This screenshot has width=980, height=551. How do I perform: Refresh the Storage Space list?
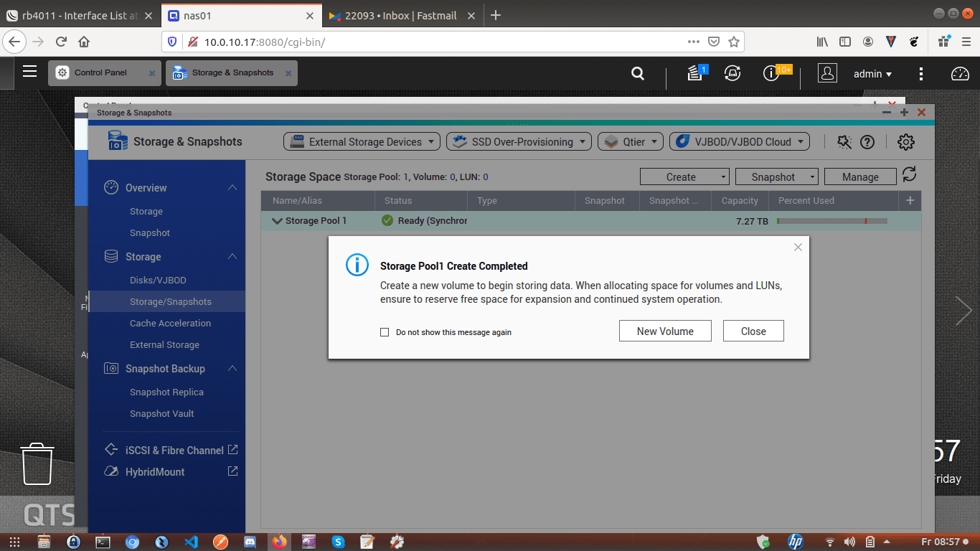pyautogui.click(x=910, y=174)
